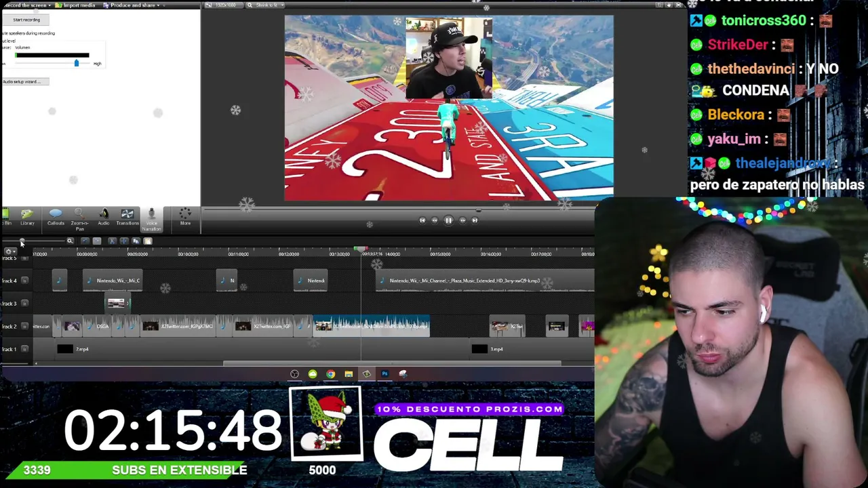This screenshot has width=868, height=488.
Task: Click the rightmost taskbar app icon
Action: (x=403, y=374)
